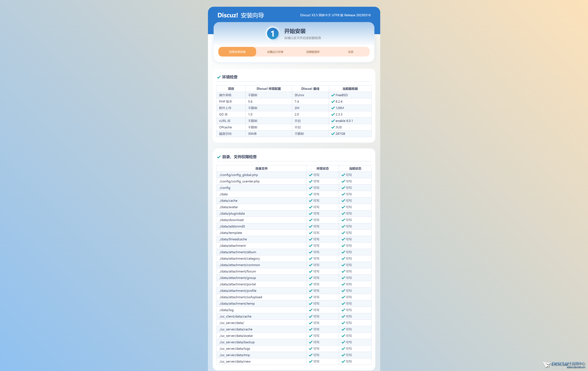588x371 pixels.
Task: Click required status check for ./data/cache
Action: click(311, 201)
